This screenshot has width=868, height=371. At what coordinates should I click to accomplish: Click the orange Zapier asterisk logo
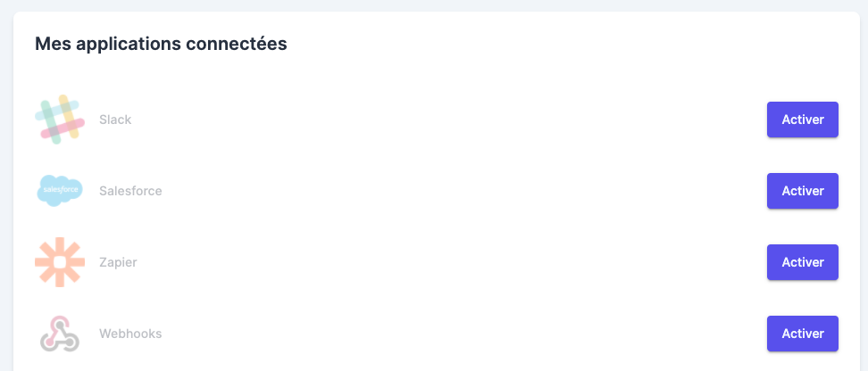[x=60, y=262]
